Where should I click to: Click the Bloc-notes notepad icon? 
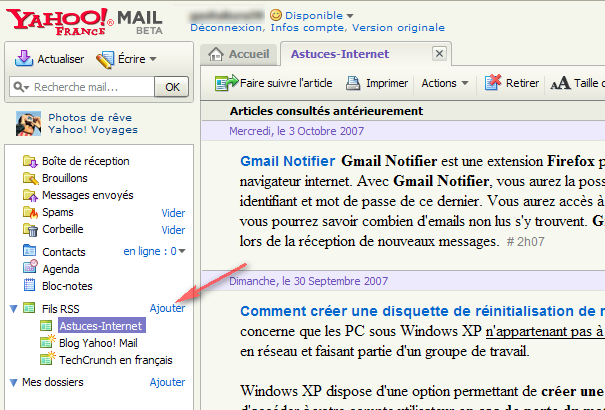tap(30, 285)
